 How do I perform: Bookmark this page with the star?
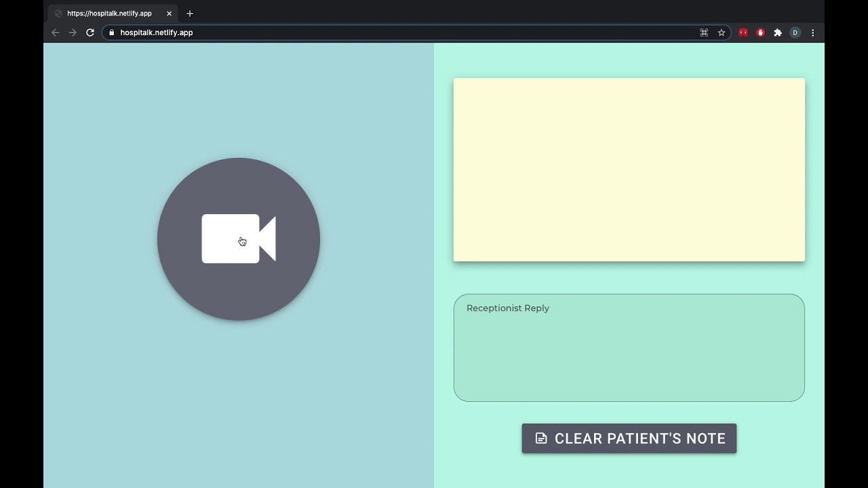[722, 33]
